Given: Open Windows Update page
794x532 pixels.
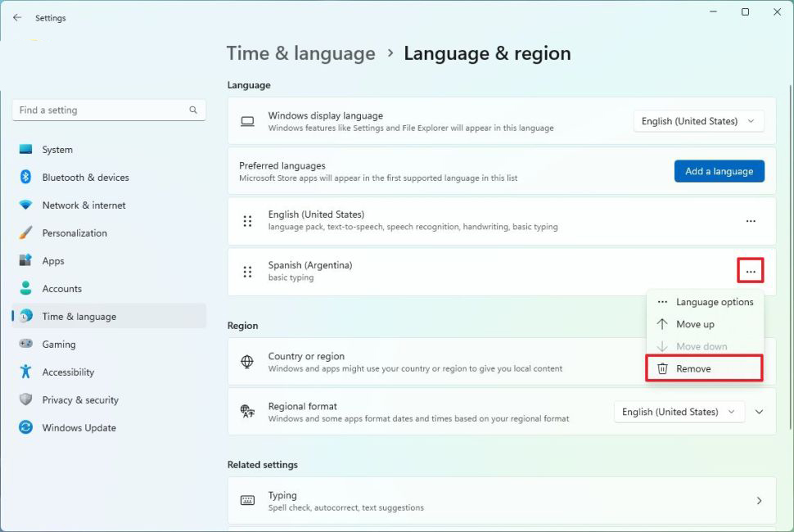Looking at the screenshot, I should point(79,428).
